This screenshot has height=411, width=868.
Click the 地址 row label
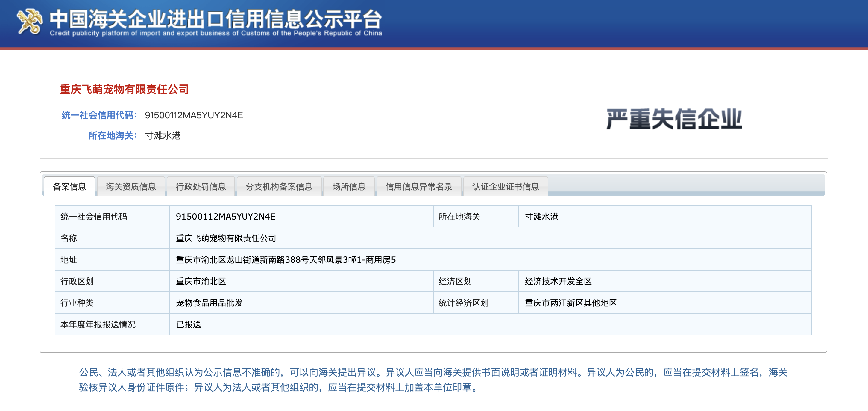click(112, 260)
